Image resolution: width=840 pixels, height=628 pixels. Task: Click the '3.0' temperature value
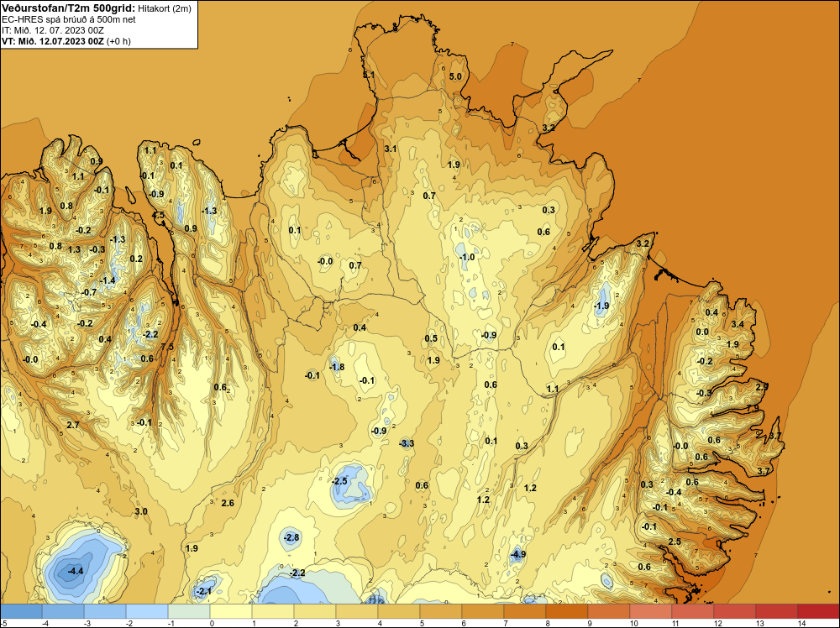point(141,512)
